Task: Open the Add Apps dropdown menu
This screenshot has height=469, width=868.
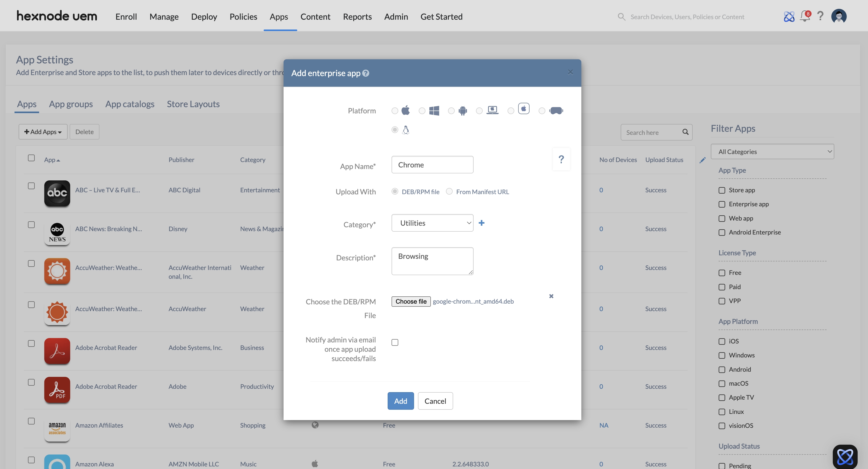Action: click(43, 132)
